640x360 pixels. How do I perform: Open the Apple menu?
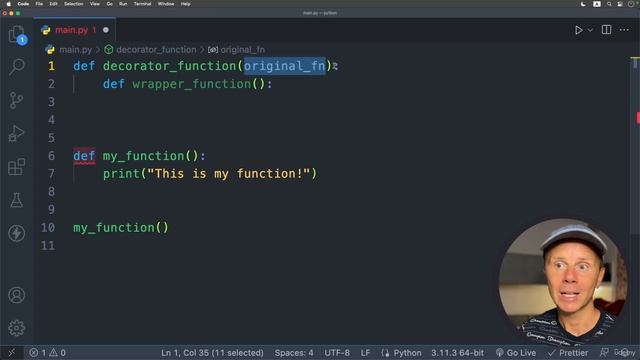pyautogui.click(x=9, y=4)
